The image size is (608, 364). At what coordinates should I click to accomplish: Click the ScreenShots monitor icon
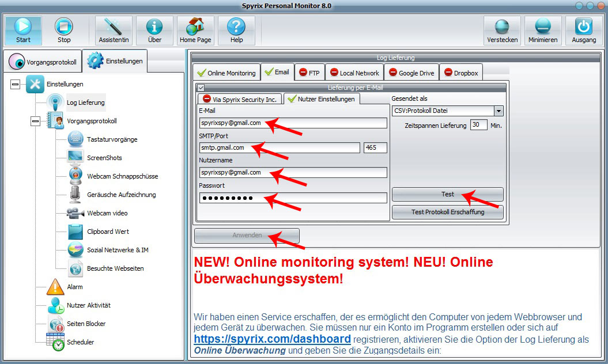[x=75, y=157]
